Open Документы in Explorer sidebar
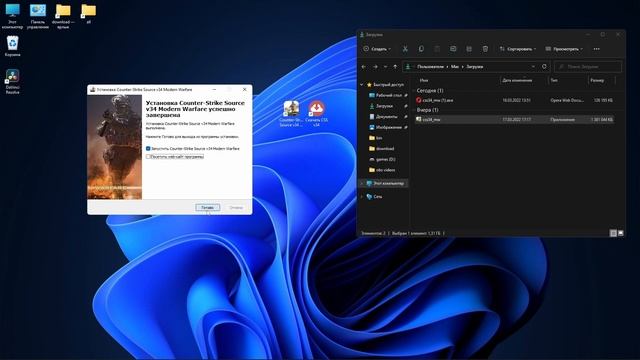The width and height of the screenshot is (640, 360). tap(386, 117)
